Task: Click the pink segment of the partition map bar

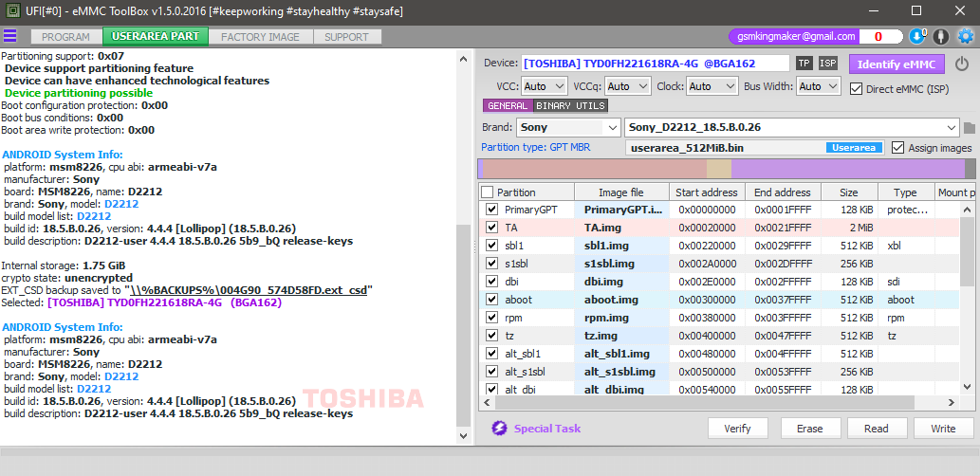Action: [x=595, y=170]
